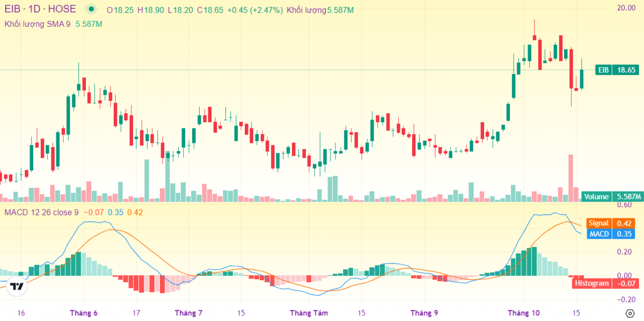Screen dimensions: 644x321
Task: Select the orange Signal 0.42 label
Action: click(611, 223)
